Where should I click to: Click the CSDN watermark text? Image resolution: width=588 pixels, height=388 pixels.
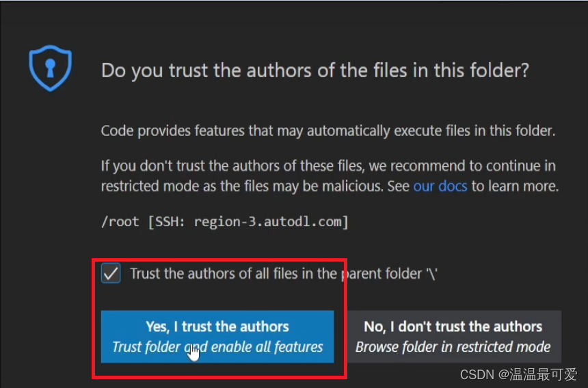(x=476, y=374)
